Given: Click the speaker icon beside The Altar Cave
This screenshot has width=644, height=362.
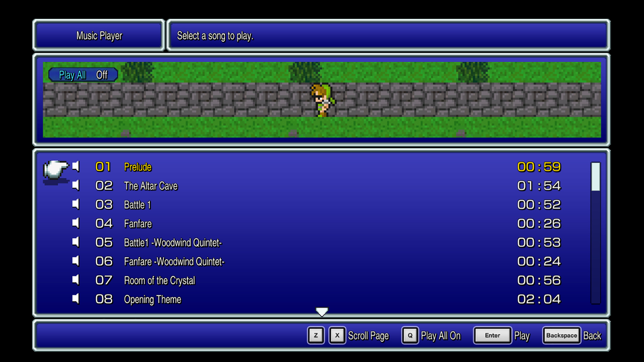Looking at the screenshot, I should 76,185.
